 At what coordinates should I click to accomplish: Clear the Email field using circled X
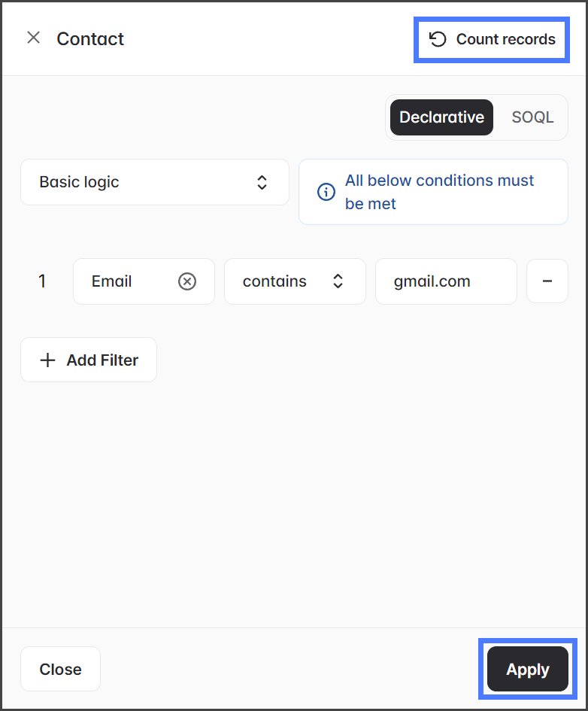(x=187, y=281)
